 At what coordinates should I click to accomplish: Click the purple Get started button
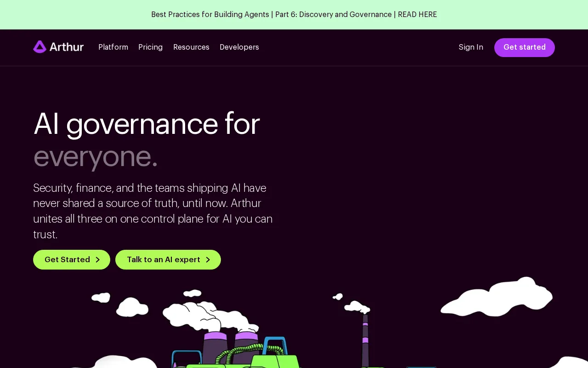pyautogui.click(x=525, y=47)
